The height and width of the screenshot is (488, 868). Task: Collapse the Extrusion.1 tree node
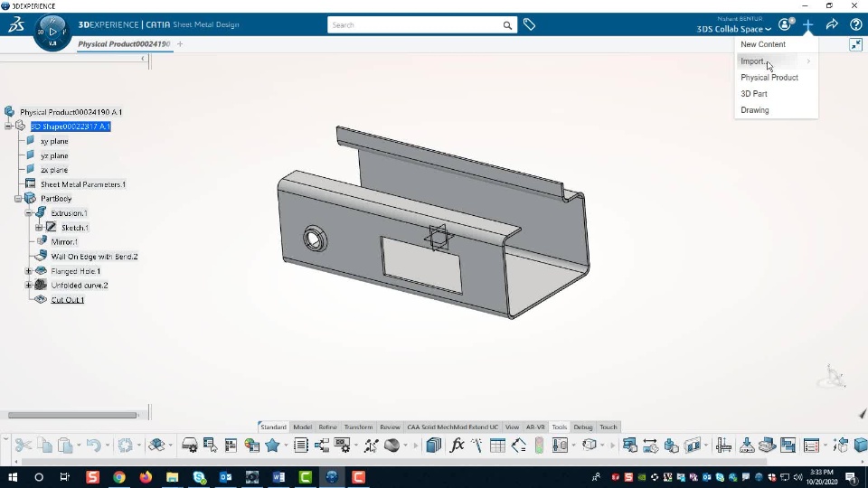coord(28,213)
